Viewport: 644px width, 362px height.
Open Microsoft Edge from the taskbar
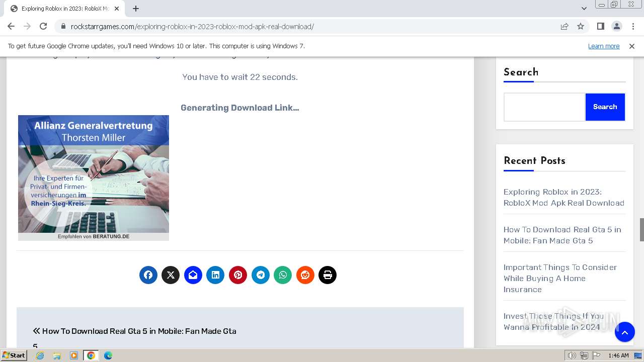click(108, 355)
